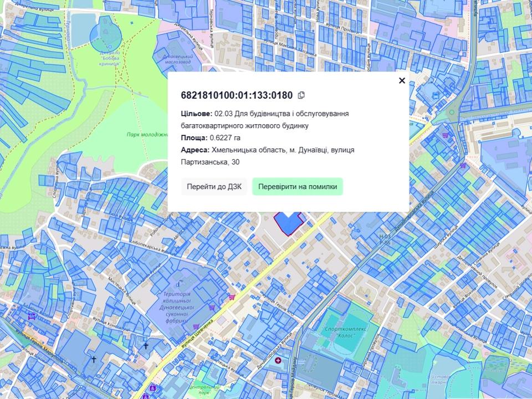532x399 pixels.
Task: Select the circular "Бобова криниця" spring marker
Action: [x=105, y=32]
